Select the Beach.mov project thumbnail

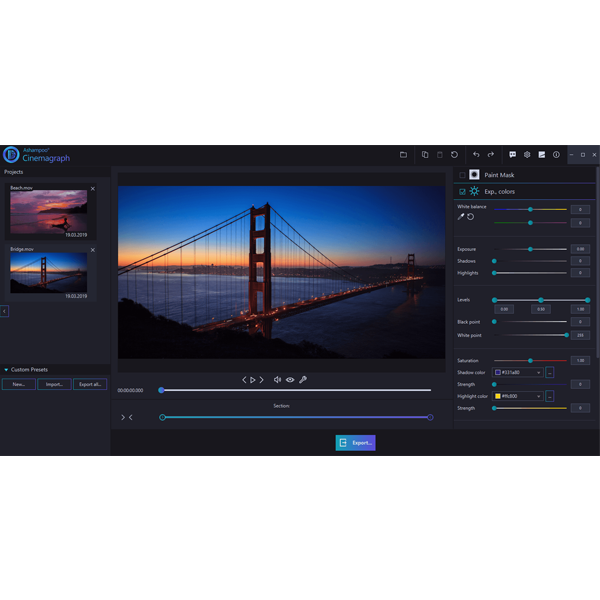point(48,212)
